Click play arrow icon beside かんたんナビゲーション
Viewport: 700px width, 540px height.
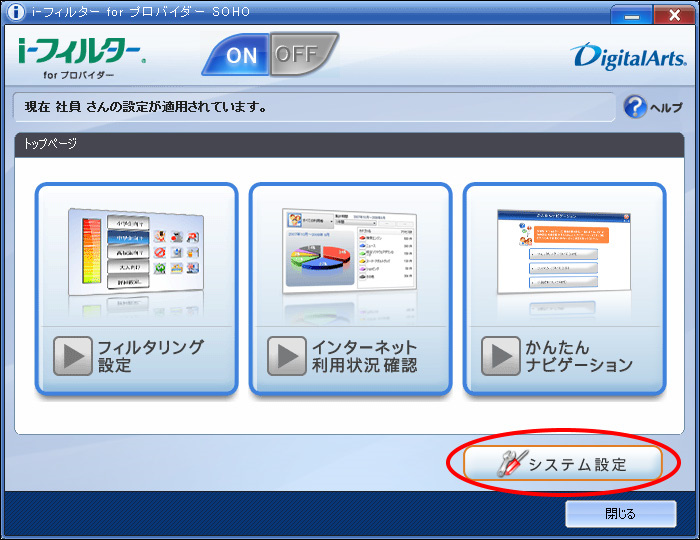[500, 355]
